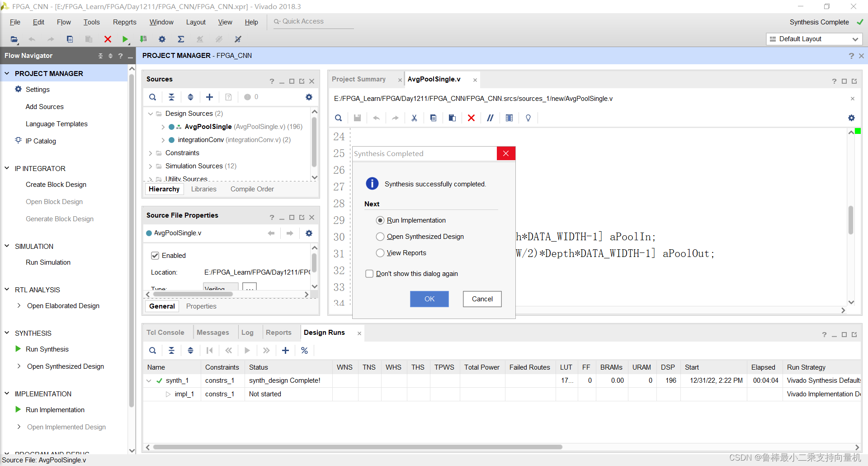868x466 pixels.
Task: Click the Sigma report icon in main toolbar
Action: click(x=181, y=39)
